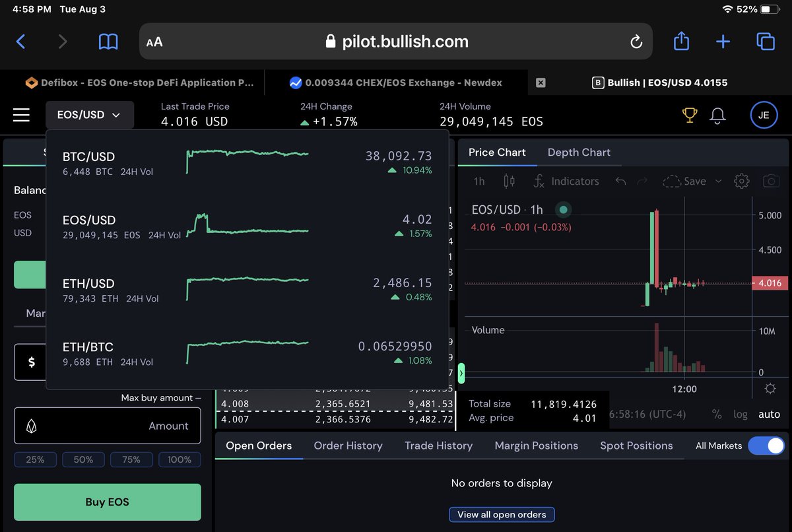The image size is (792, 532).
Task: Open the Open Orders tab
Action: click(259, 446)
